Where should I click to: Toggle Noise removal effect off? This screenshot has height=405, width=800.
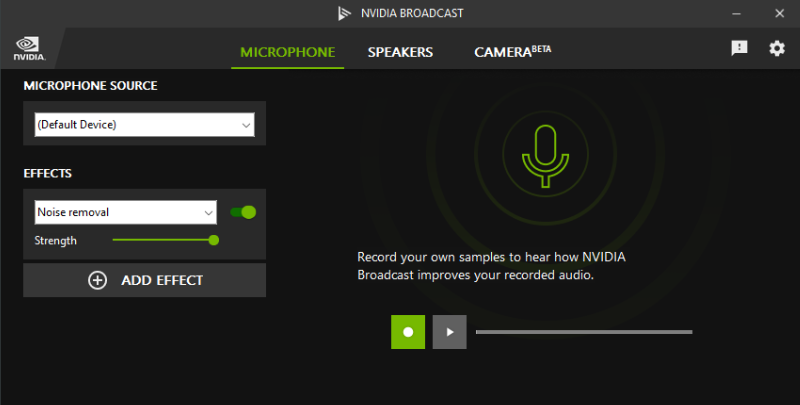coord(243,212)
